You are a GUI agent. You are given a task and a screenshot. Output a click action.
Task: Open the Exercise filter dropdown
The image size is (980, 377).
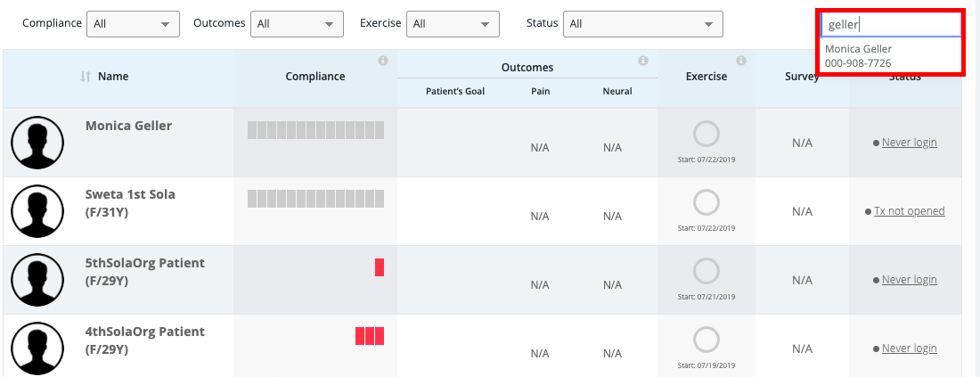tap(453, 24)
